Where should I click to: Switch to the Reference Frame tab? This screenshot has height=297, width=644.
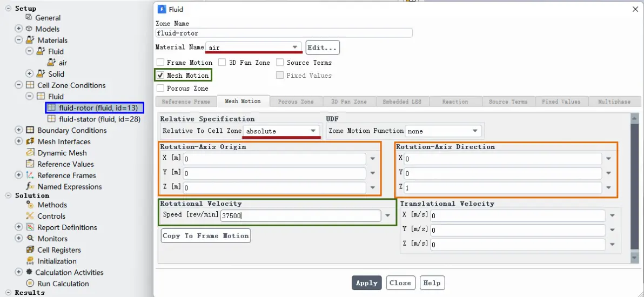[186, 102]
